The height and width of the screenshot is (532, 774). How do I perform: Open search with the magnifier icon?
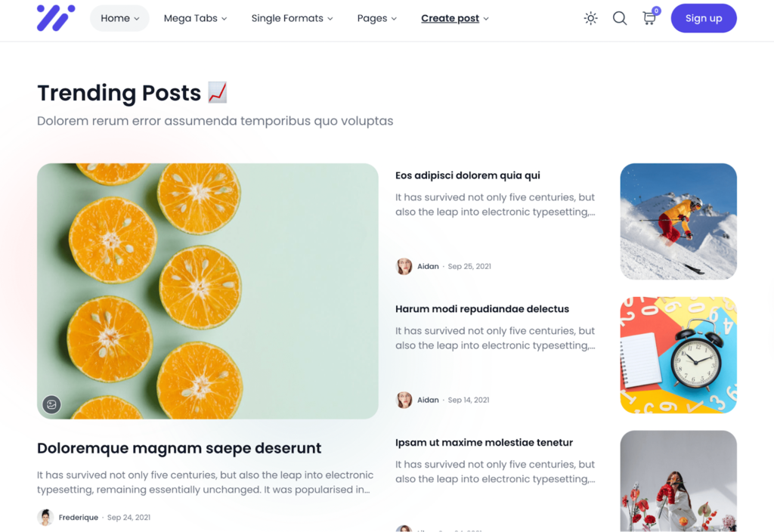coord(620,18)
